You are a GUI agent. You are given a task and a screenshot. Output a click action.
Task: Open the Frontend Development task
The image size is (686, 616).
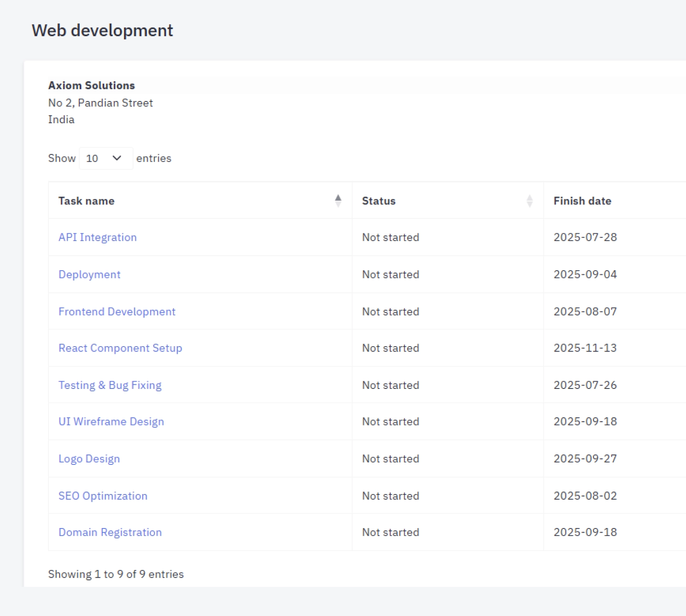tap(117, 312)
